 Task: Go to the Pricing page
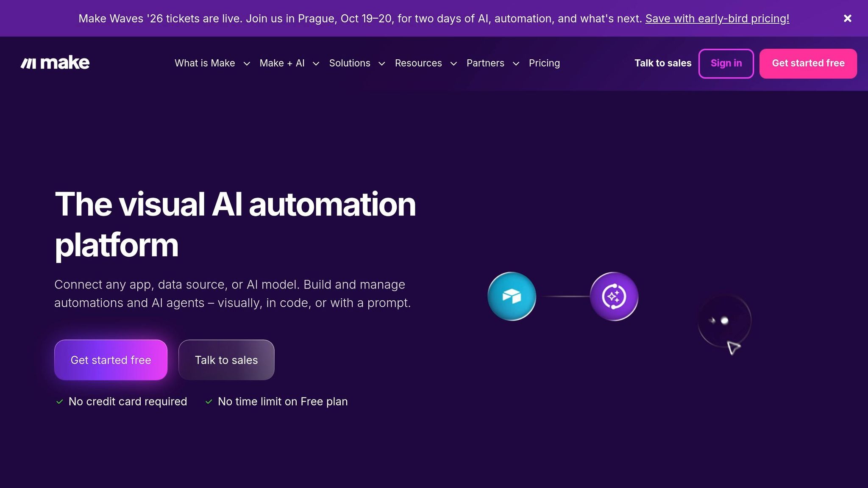pos(544,63)
